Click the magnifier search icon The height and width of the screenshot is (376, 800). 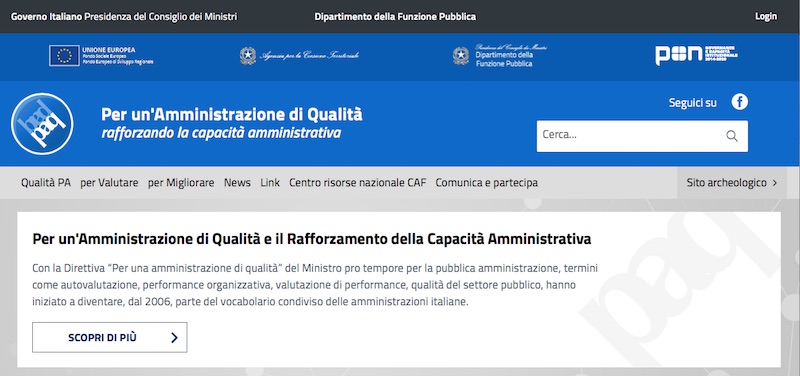(x=732, y=136)
